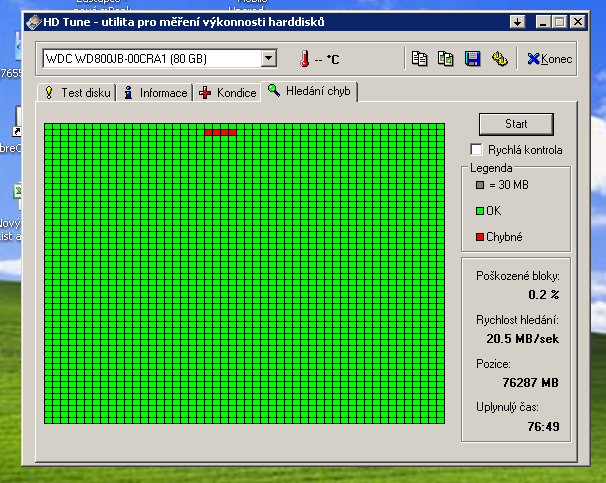This screenshot has width=606, height=483.
Task: Select the Hledání chyb tab
Action: pyautogui.click(x=309, y=91)
